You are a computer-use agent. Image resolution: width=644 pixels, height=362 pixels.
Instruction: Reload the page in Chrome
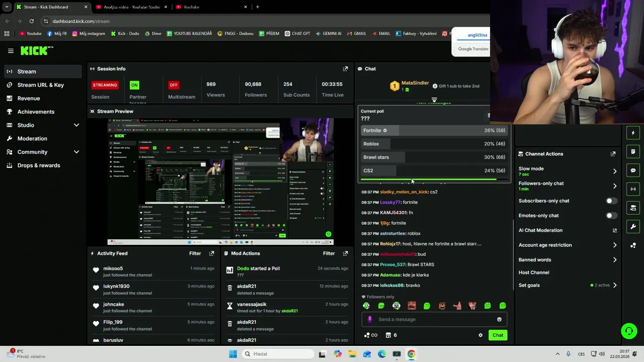pyautogui.click(x=31, y=21)
